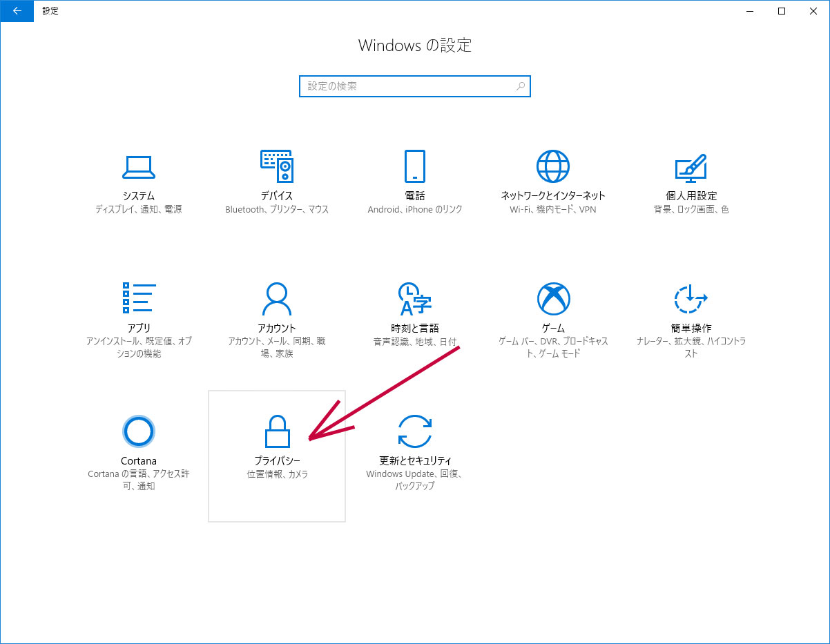Open the 時刻と言語 clock icon

[415, 298]
